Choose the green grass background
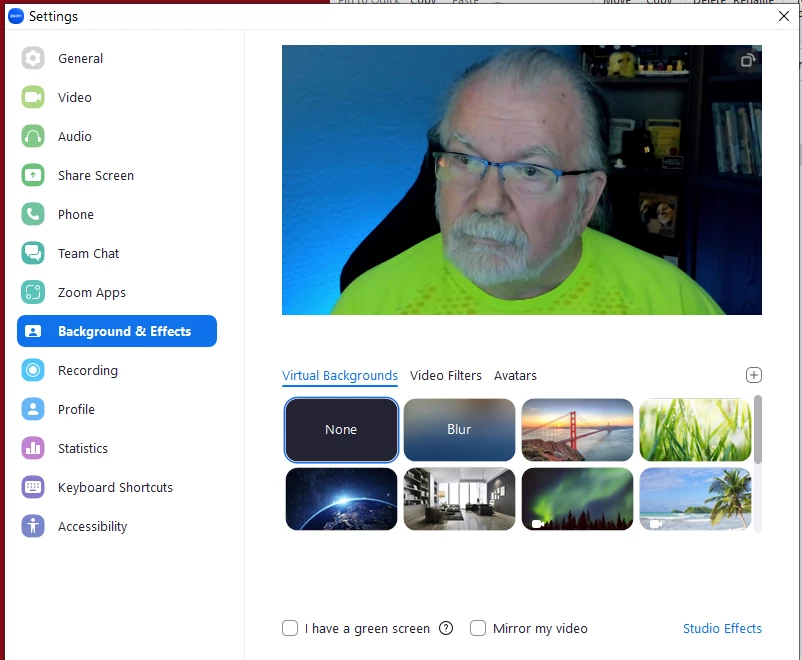Viewport: 802px width, 660px height. click(695, 430)
